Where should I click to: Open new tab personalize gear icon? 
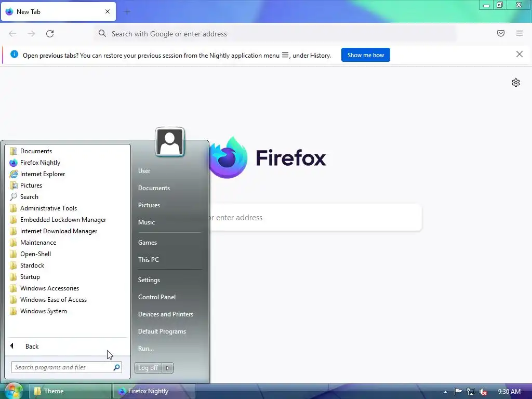(516, 83)
